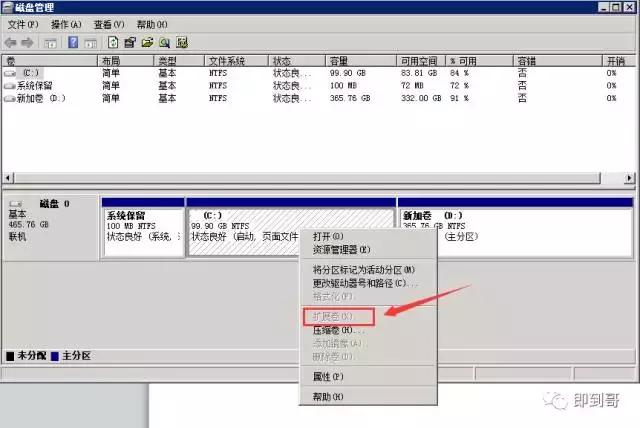Screen dimensions: 640x428
Task: Select the 系统保留 volume row in the list
Action: click(x=318, y=86)
